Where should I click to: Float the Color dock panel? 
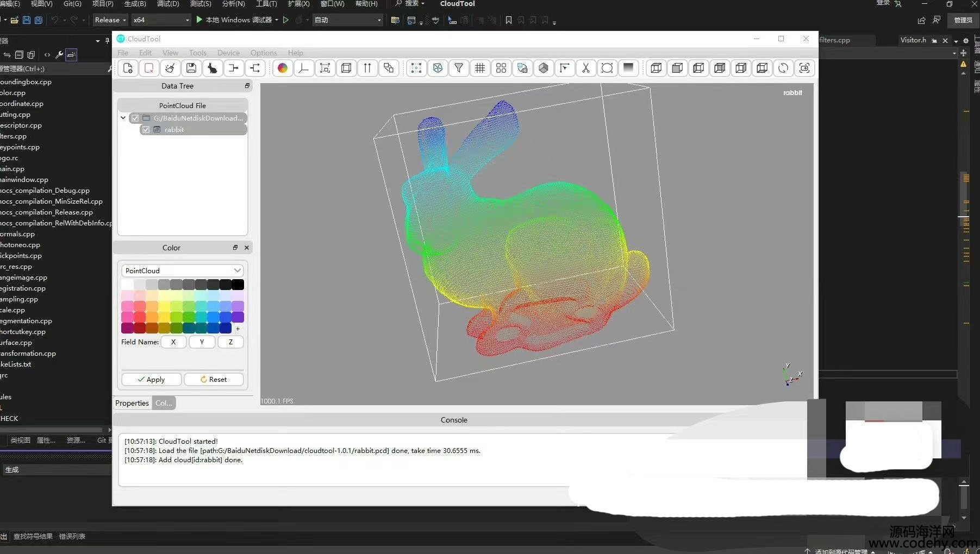tap(235, 248)
